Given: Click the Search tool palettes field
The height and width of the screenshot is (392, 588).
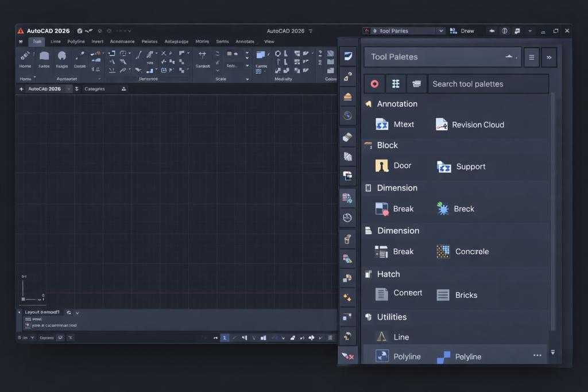Looking at the screenshot, I should [488, 84].
